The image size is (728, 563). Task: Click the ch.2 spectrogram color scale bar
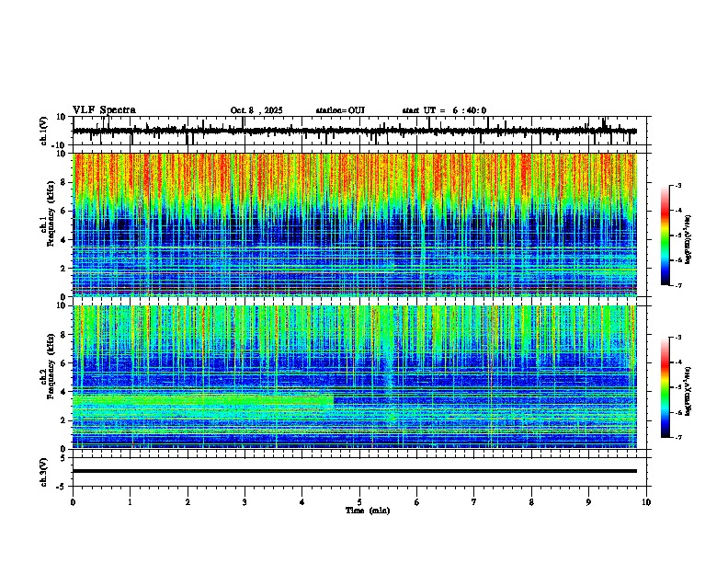click(x=665, y=387)
